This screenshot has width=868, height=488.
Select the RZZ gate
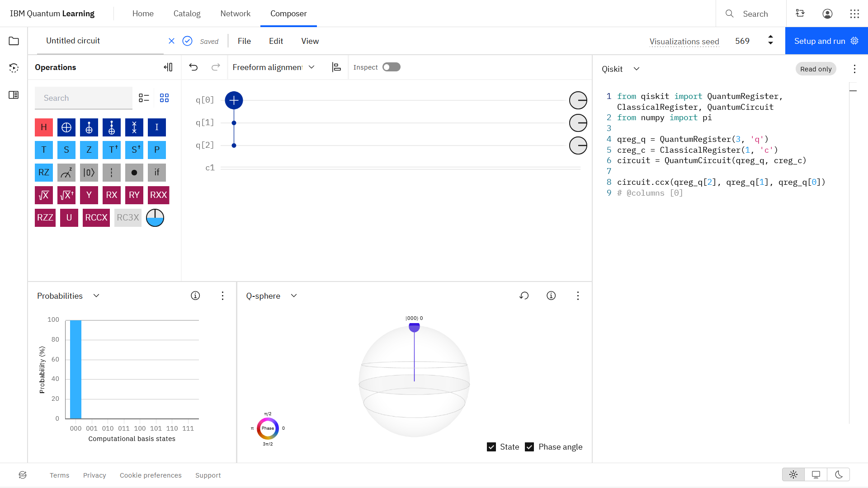(45, 218)
